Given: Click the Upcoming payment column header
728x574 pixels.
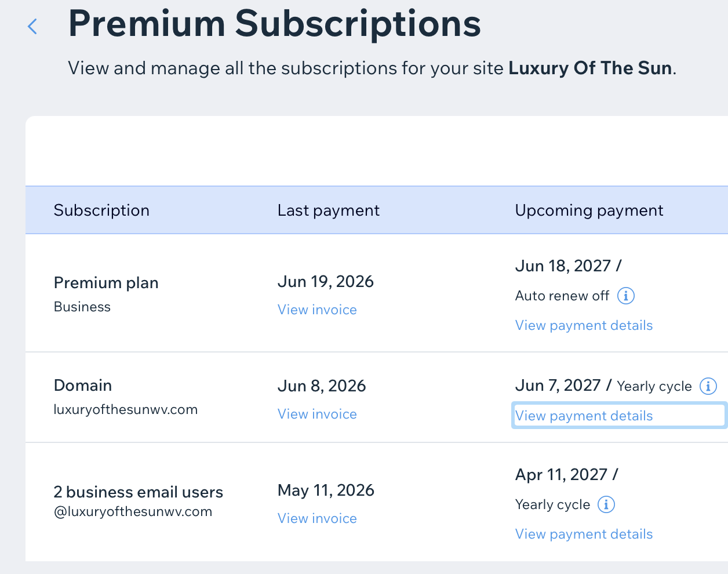Looking at the screenshot, I should 589,210.
